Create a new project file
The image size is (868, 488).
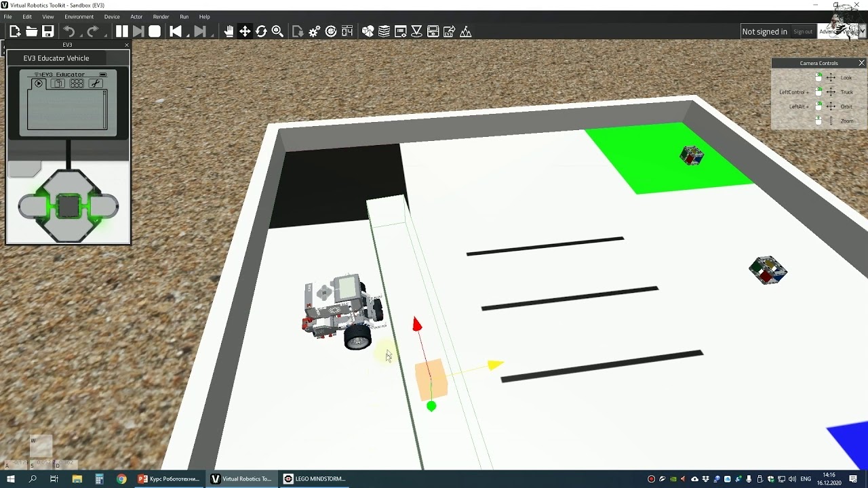(x=15, y=31)
